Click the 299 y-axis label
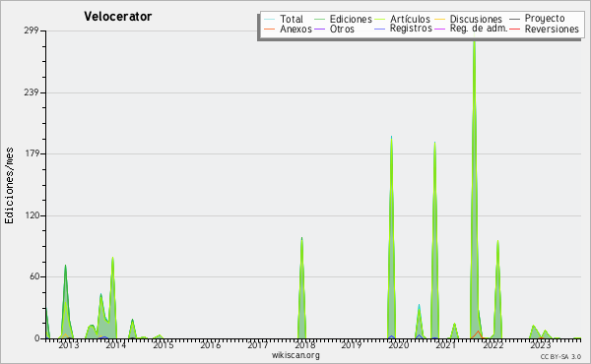Screen dimensions: 591x364 32,30
